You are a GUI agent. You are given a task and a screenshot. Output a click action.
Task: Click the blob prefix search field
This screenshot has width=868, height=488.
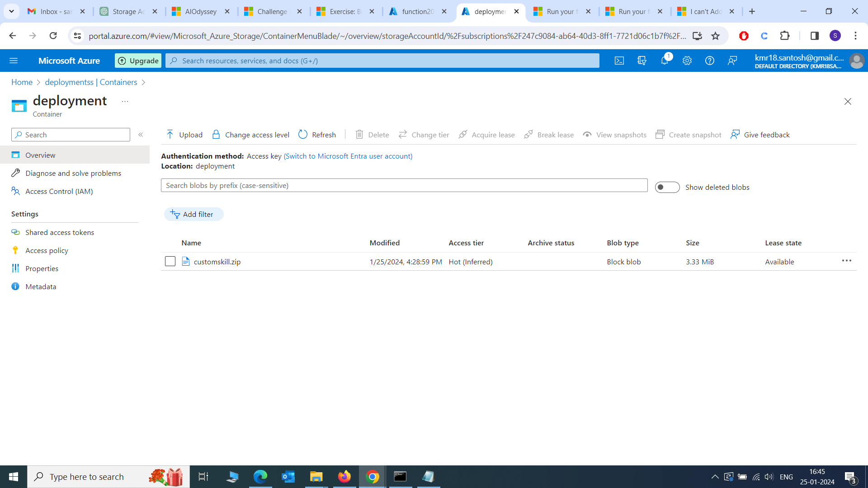point(404,185)
